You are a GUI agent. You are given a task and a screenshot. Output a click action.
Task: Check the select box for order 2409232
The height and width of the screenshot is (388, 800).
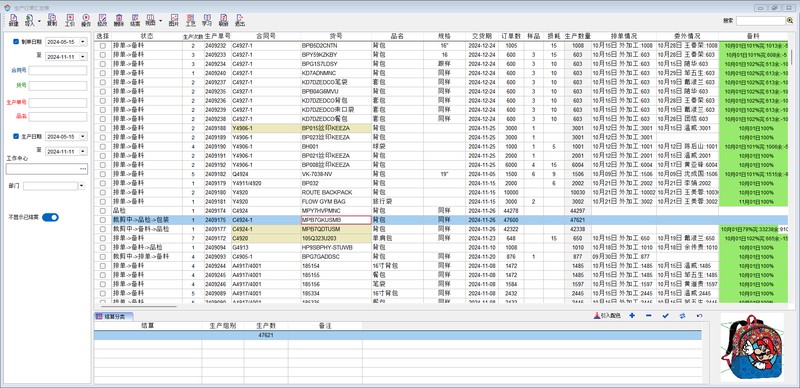(x=103, y=46)
